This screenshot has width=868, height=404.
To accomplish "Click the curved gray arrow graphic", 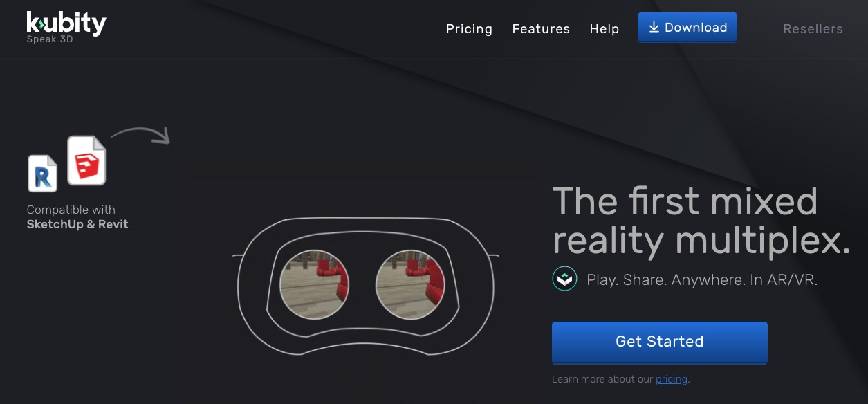I will click(x=140, y=134).
